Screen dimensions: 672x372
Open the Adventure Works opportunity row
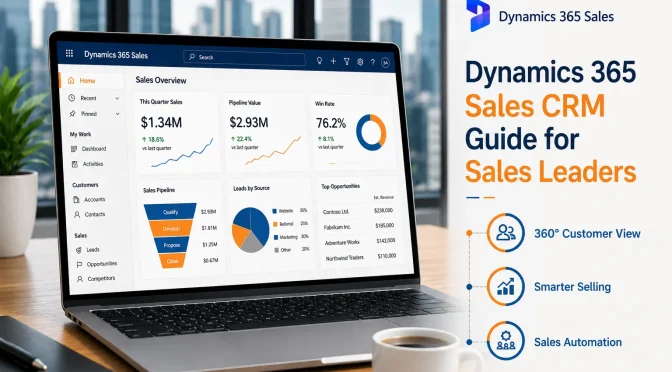tap(360, 242)
